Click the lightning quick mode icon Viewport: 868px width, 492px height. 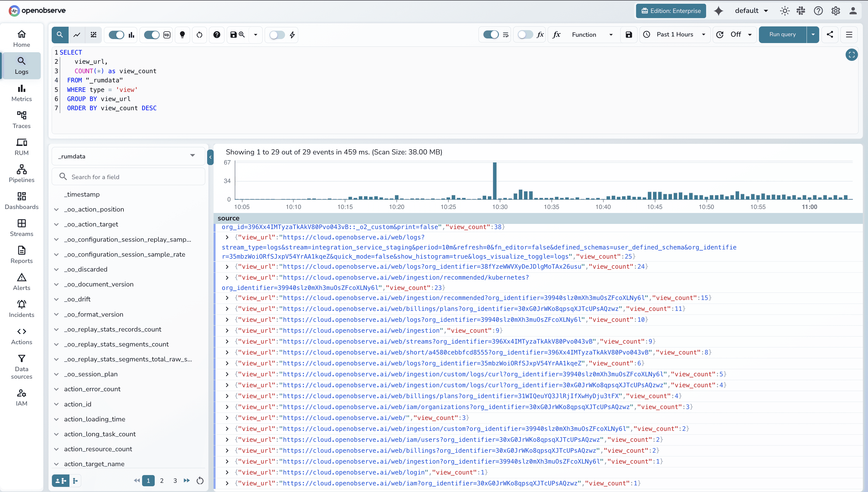[292, 35]
